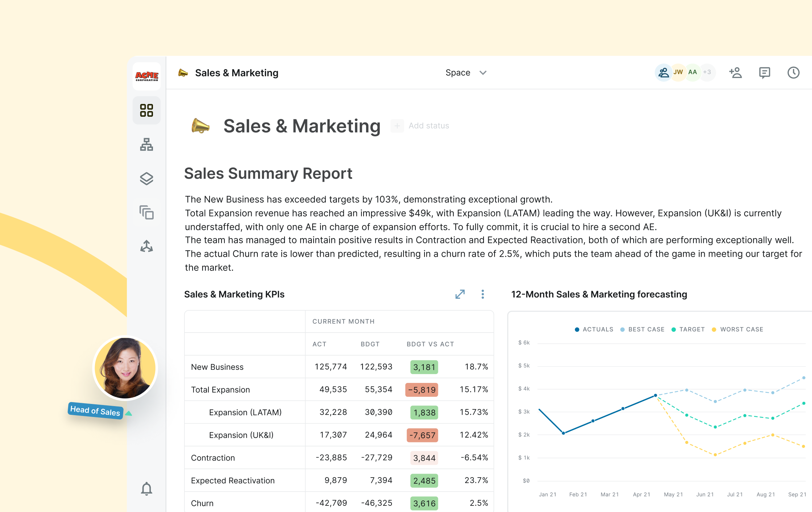This screenshot has width=812, height=512.
Task: Select the share sidebar icon
Action: coord(146,246)
